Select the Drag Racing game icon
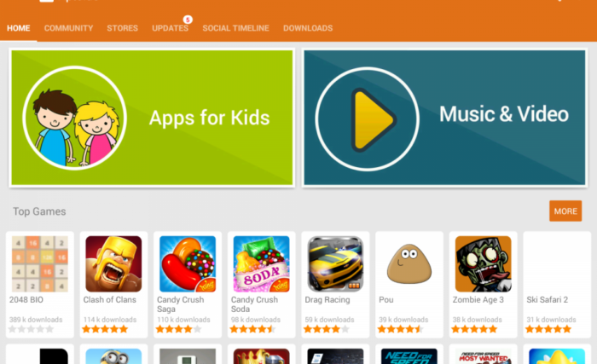The width and height of the screenshot is (597, 364). tap(335, 264)
